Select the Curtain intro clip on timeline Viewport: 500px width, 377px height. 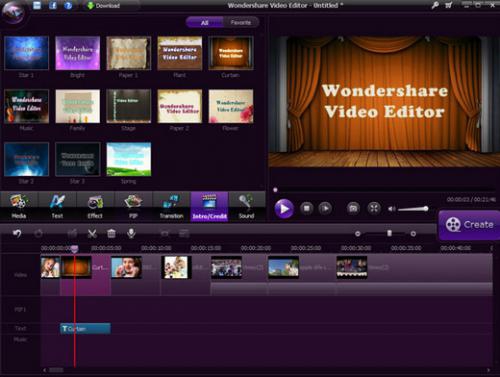tap(85, 275)
